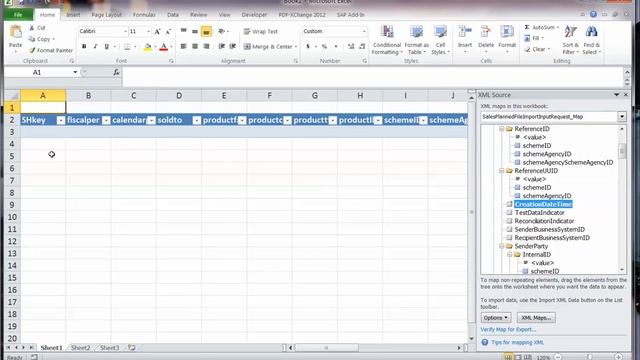
Task: Open the Orientation text-angle options
Action: 223,31
